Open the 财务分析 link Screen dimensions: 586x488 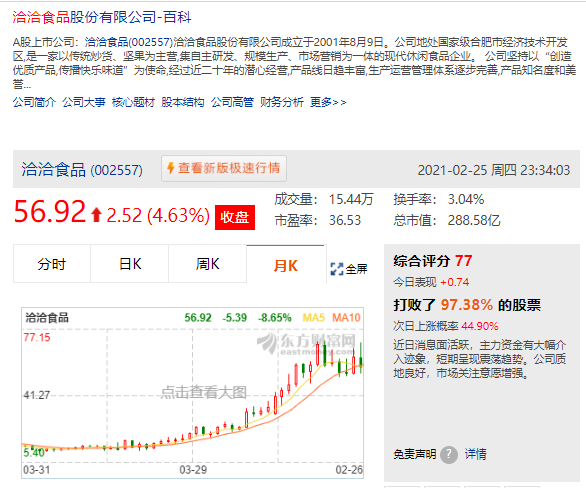[x=282, y=102]
